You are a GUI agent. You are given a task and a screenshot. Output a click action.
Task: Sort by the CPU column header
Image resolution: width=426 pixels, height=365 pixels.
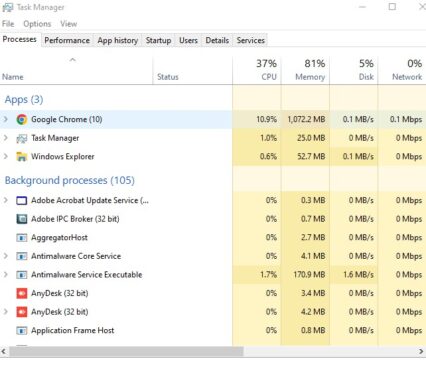click(x=257, y=70)
